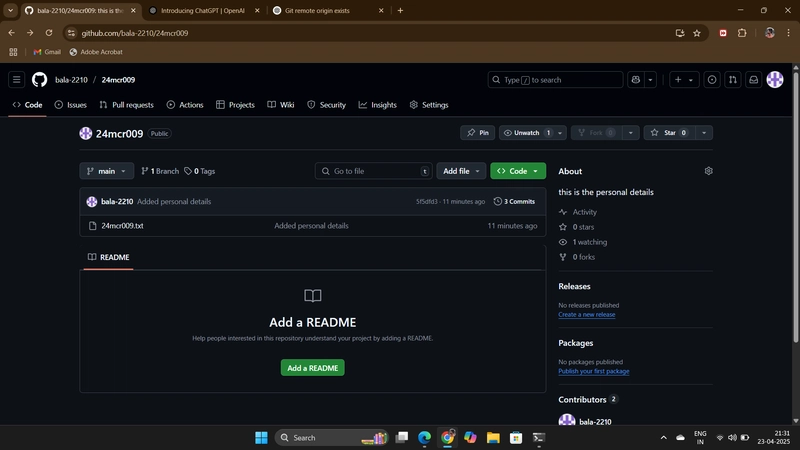800x450 pixels.
Task: Open the user avatar menu
Action: point(775,80)
